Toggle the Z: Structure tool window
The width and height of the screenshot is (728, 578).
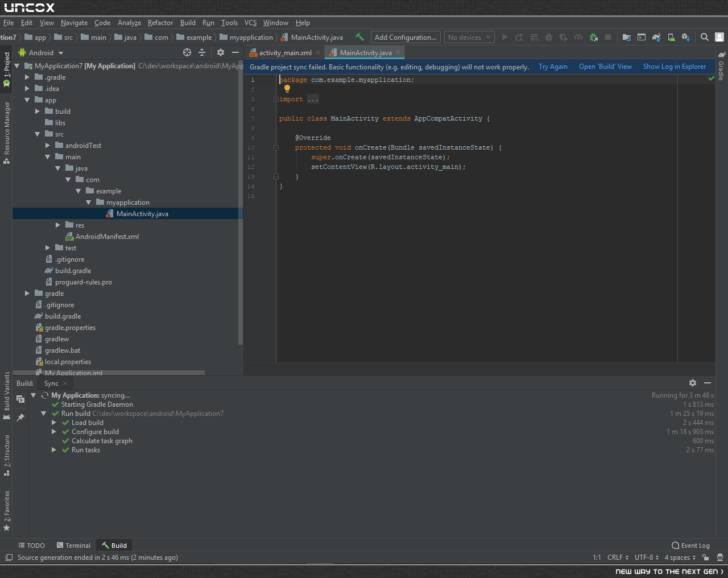[7, 456]
